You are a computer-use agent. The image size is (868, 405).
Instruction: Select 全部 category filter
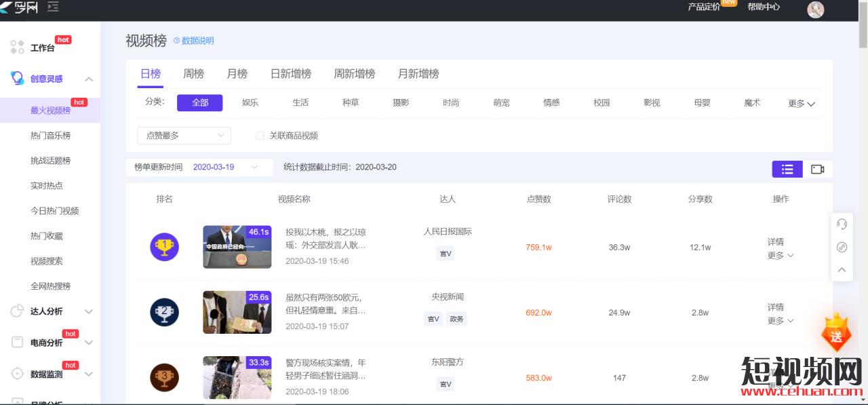[199, 102]
